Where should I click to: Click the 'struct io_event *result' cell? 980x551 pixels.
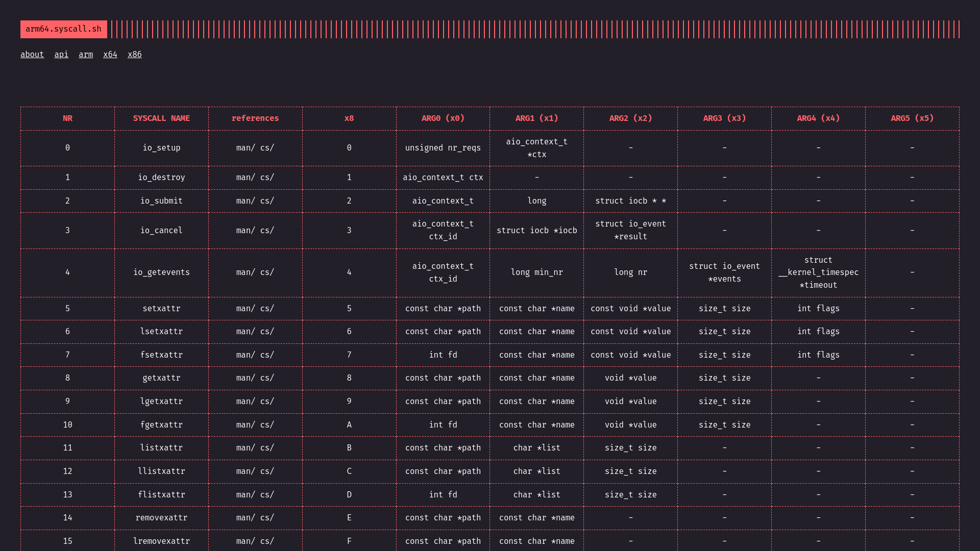(x=631, y=231)
